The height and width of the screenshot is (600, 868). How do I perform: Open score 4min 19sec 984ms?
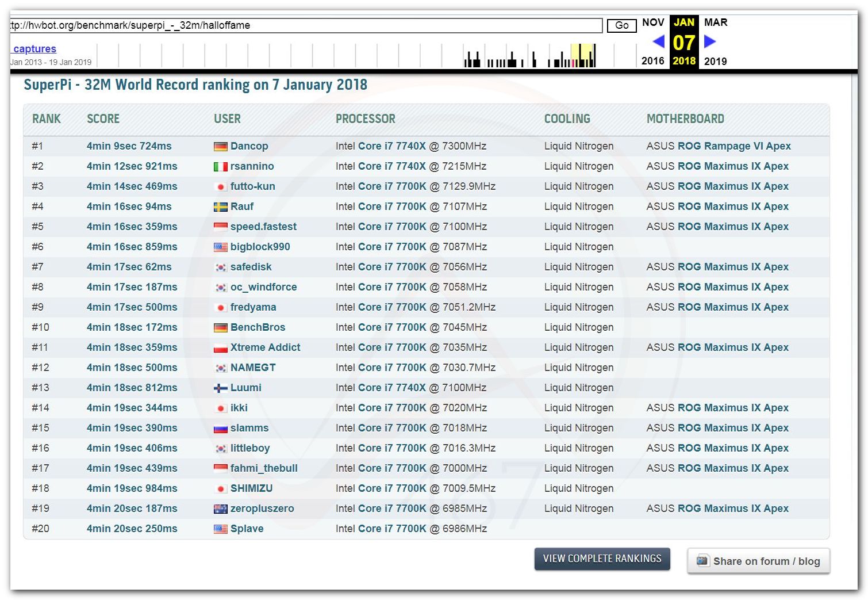tap(132, 488)
